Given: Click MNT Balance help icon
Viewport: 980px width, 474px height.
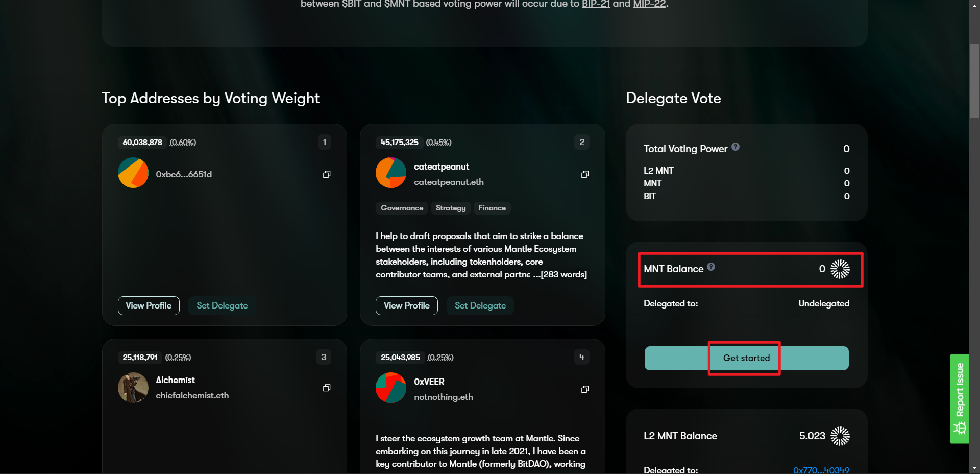Looking at the screenshot, I should [711, 267].
